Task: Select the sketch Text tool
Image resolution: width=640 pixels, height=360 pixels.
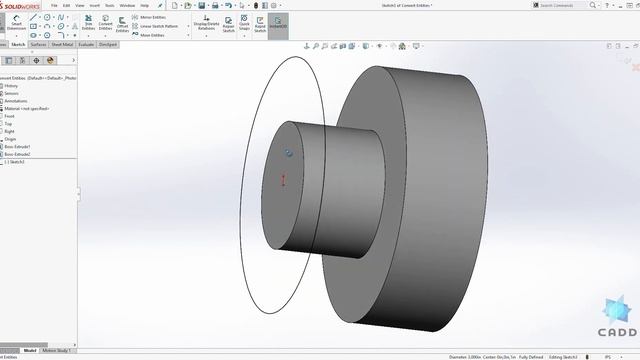Action: 75,26
